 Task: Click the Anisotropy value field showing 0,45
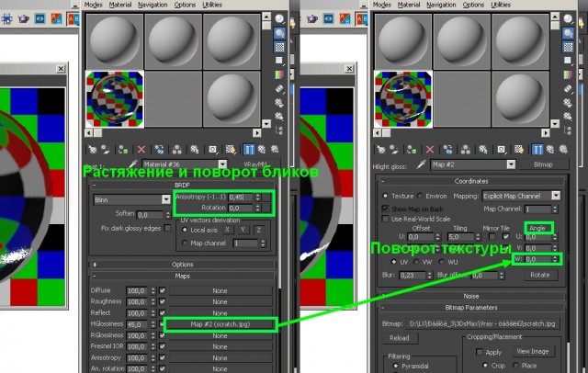(241, 197)
